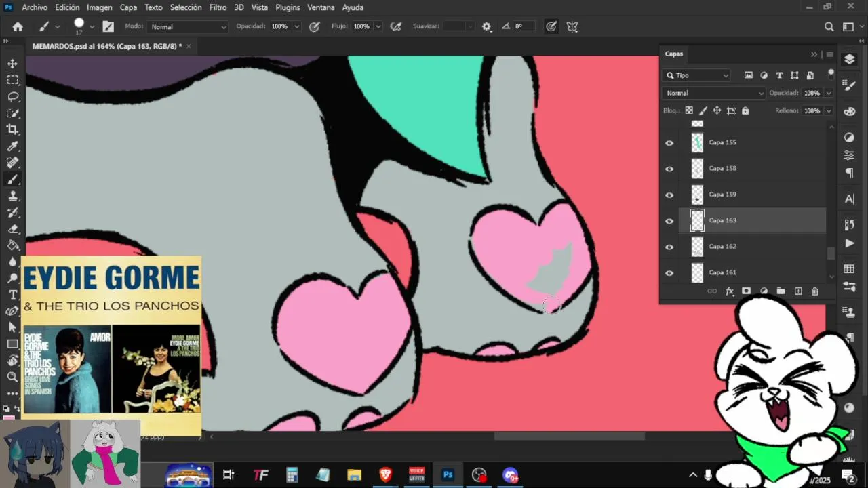Open the Flujo dropdown arrow
Image resolution: width=868 pixels, height=488 pixels.
click(378, 26)
